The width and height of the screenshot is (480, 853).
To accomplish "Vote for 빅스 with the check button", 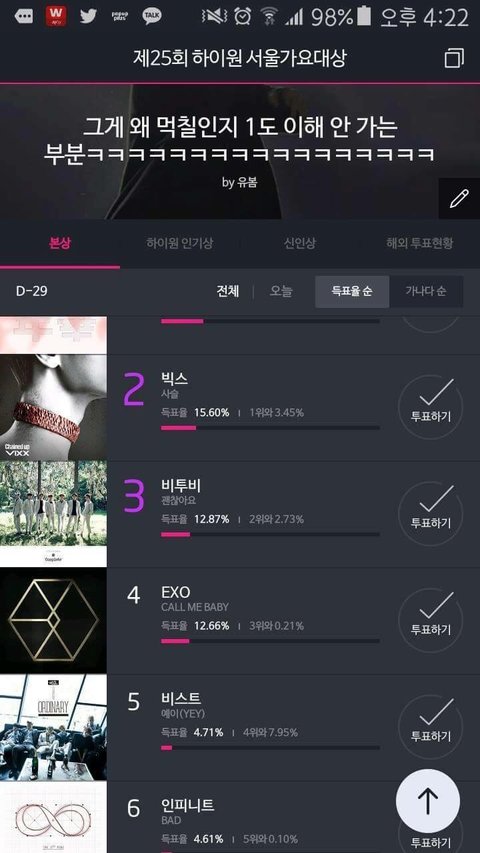I will tap(430, 407).
